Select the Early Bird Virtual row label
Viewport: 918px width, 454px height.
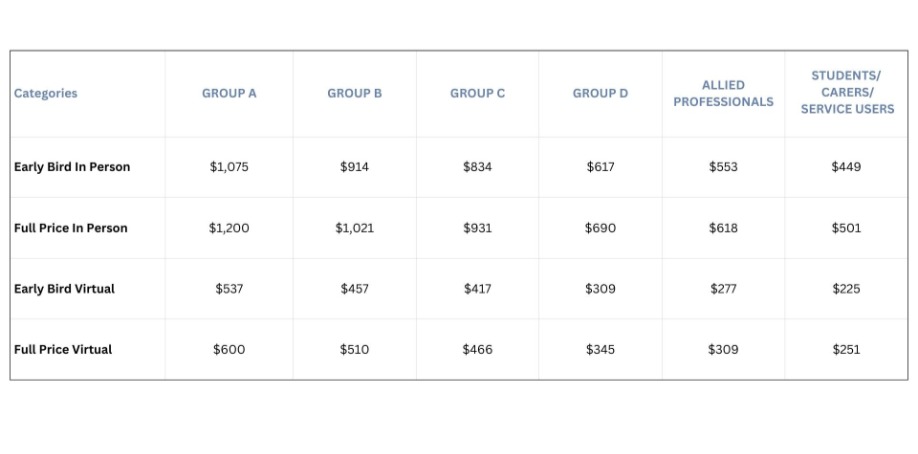[x=64, y=289]
